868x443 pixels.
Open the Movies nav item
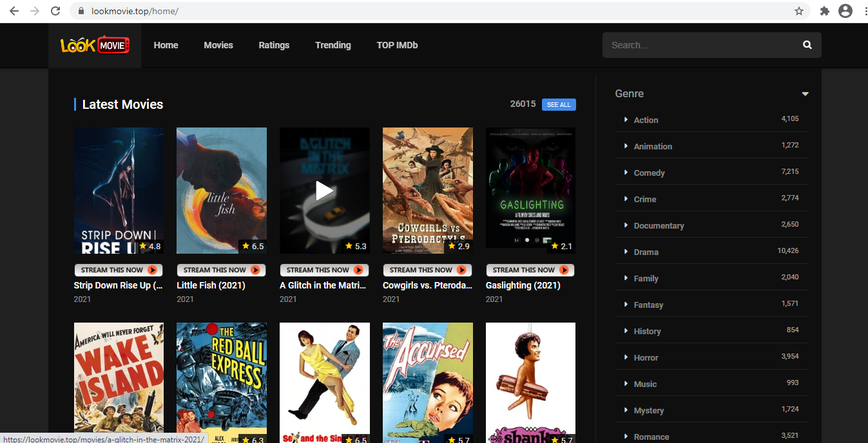(218, 45)
